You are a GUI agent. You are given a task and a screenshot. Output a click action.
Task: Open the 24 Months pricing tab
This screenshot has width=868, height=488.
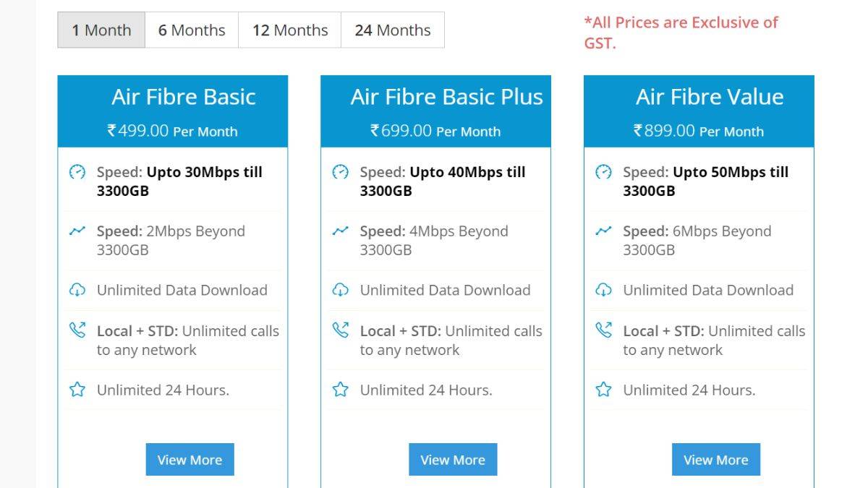click(392, 30)
